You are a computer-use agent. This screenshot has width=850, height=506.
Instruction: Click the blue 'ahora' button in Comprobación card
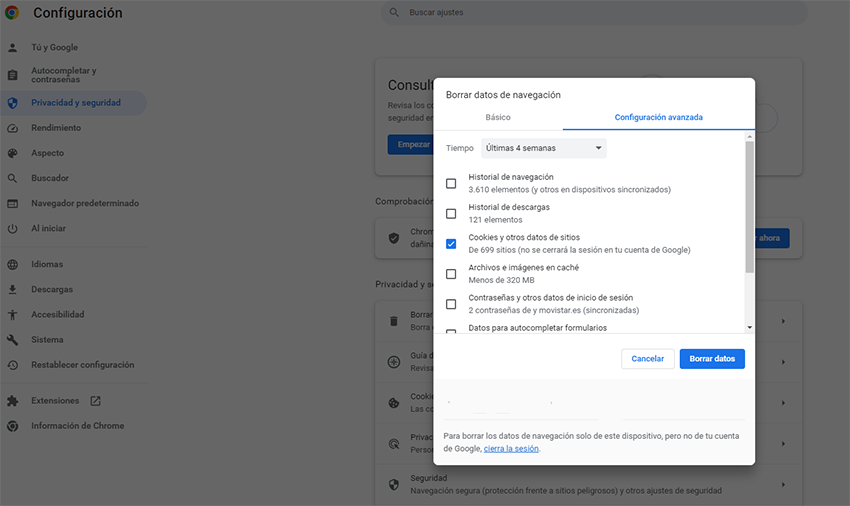[x=770, y=238]
